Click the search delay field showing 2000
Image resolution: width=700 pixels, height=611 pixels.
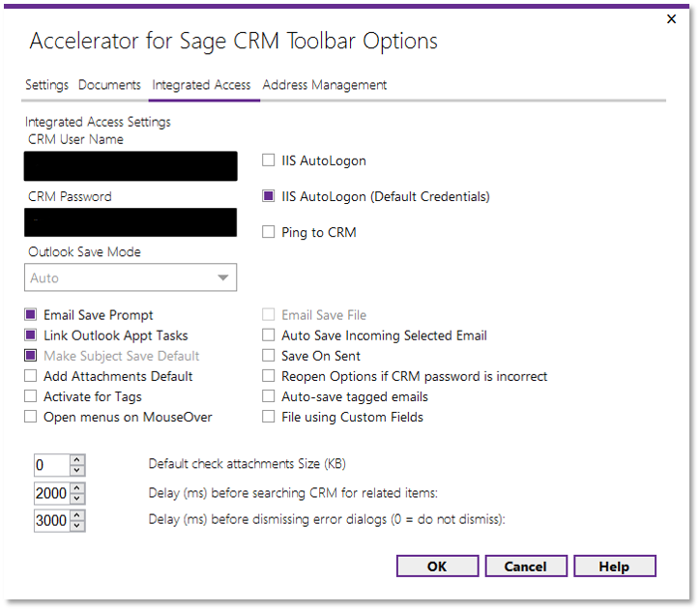click(52, 493)
